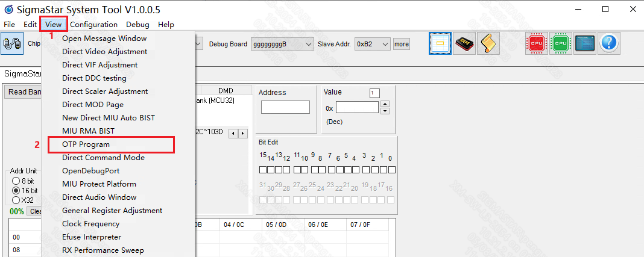
Task: Open the blue board panel icon
Action: tap(585, 43)
